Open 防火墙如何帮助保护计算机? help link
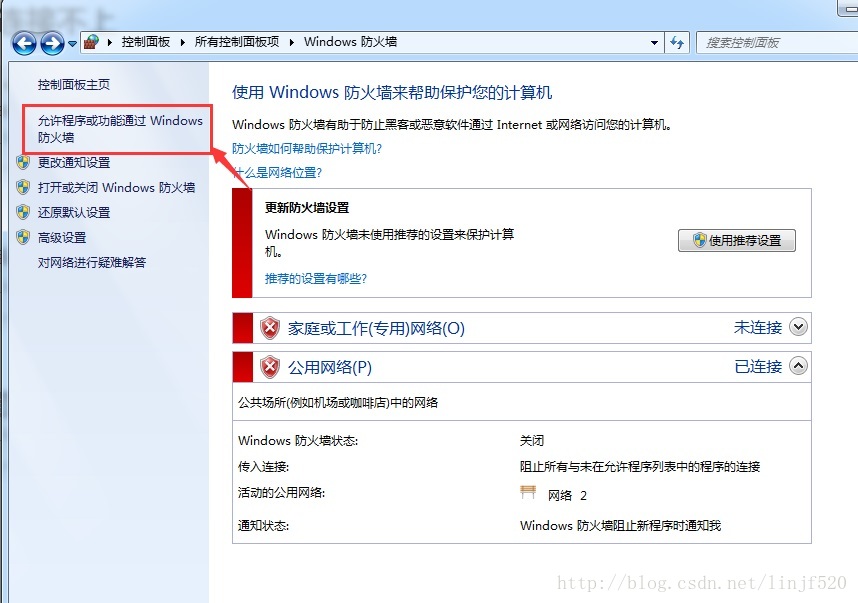The width and height of the screenshot is (858, 603). click(307, 148)
